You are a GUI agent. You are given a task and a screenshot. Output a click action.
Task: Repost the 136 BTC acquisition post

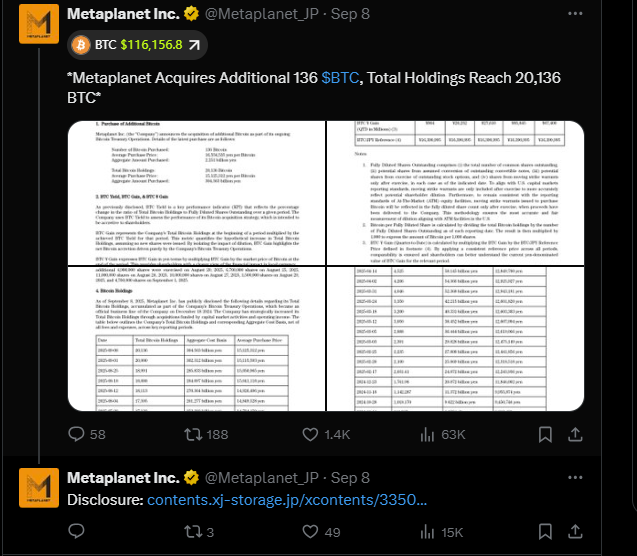(x=195, y=434)
